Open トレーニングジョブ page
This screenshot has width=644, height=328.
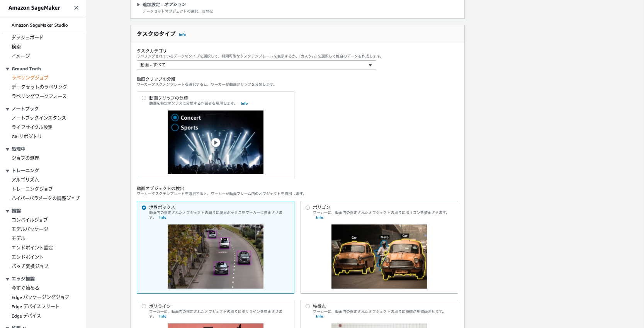32,189
